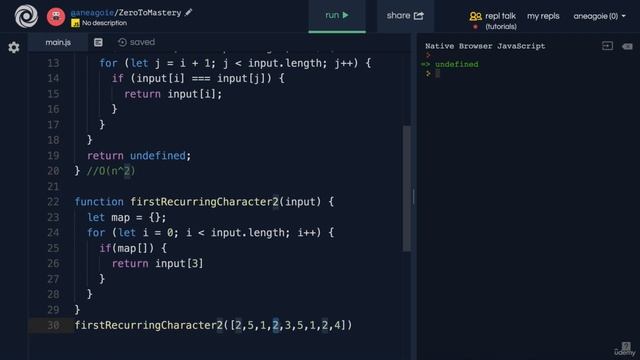Click the //O(n^2) comment
Viewport: 640px width, 360px height.
coord(111,171)
